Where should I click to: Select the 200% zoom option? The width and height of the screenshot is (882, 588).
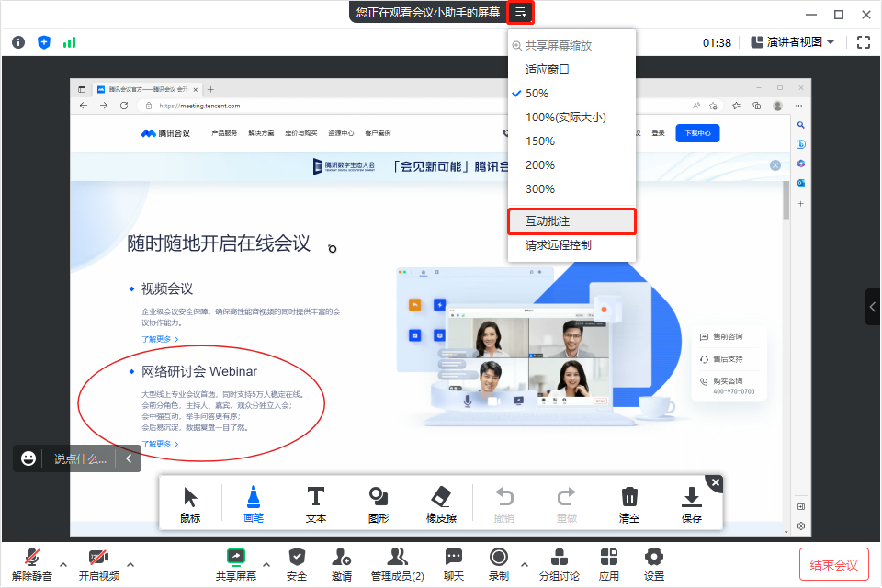(571, 164)
